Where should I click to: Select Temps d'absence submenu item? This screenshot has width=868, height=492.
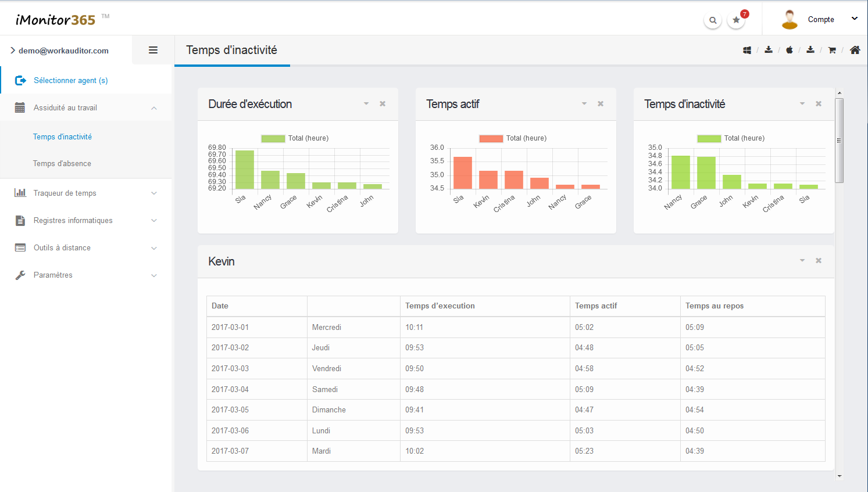point(62,164)
